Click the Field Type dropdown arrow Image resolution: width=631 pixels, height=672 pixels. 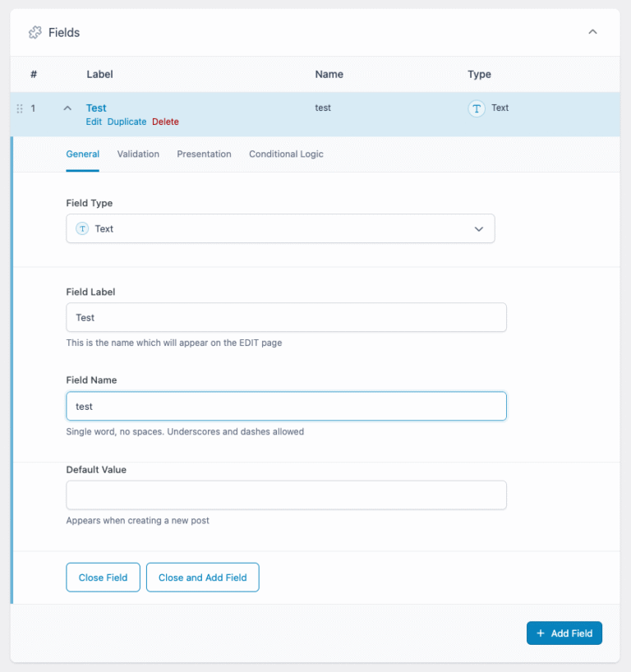(x=479, y=229)
